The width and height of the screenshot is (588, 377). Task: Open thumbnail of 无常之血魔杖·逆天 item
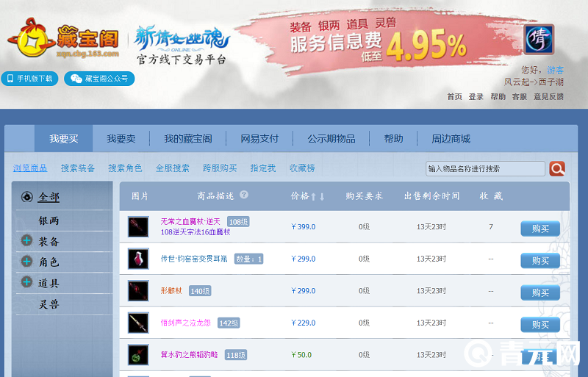(138, 226)
